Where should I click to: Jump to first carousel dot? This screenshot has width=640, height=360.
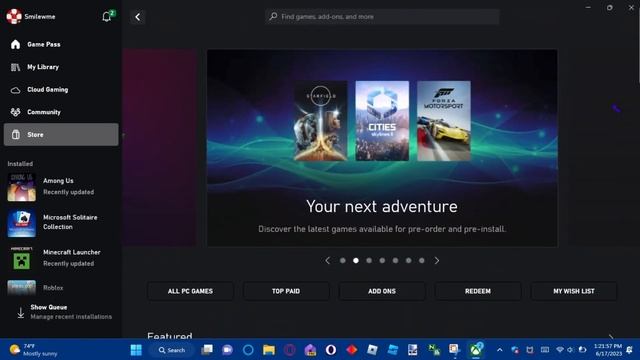tap(342, 260)
